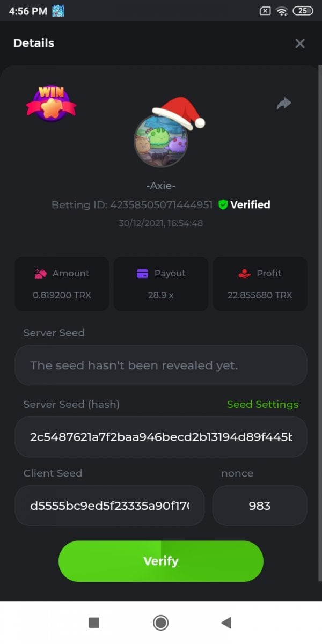Tap the WIN star badge
Viewport: 322px width, 644px height.
(51, 103)
